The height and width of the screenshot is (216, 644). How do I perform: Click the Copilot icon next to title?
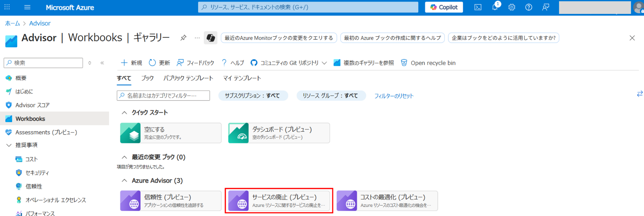211,38
